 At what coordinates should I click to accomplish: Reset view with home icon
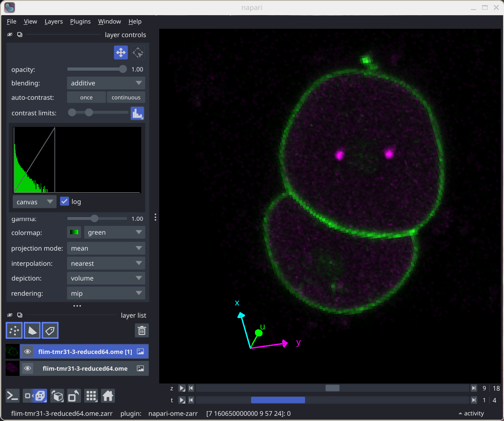coord(108,396)
